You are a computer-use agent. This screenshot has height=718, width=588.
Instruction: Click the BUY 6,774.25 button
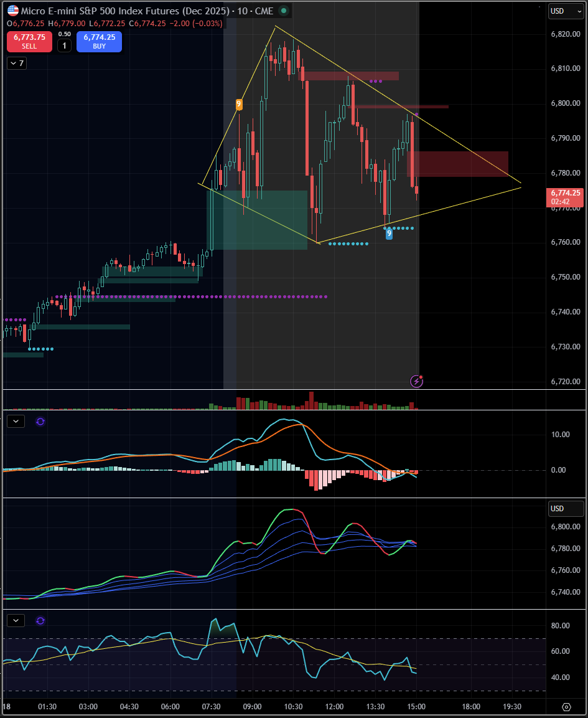100,42
